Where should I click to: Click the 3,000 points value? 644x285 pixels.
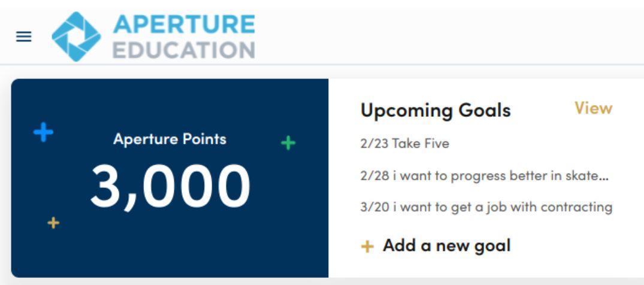point(170,186)
